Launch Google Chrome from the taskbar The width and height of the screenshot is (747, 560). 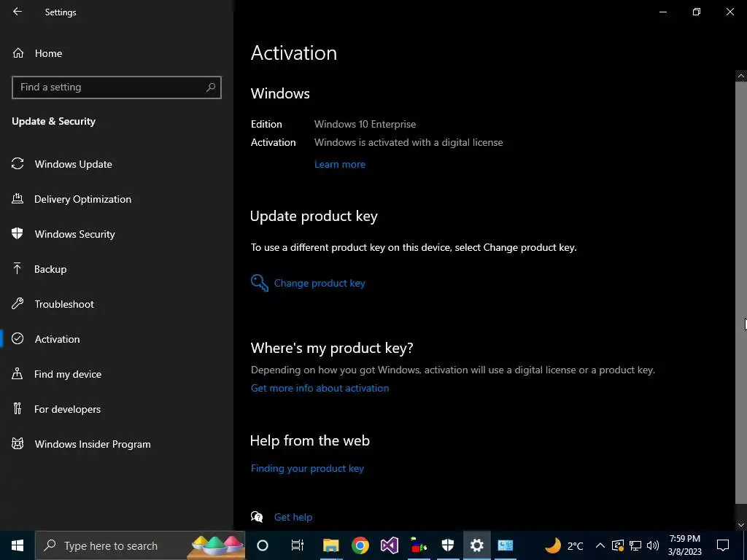tap(360, 545)
